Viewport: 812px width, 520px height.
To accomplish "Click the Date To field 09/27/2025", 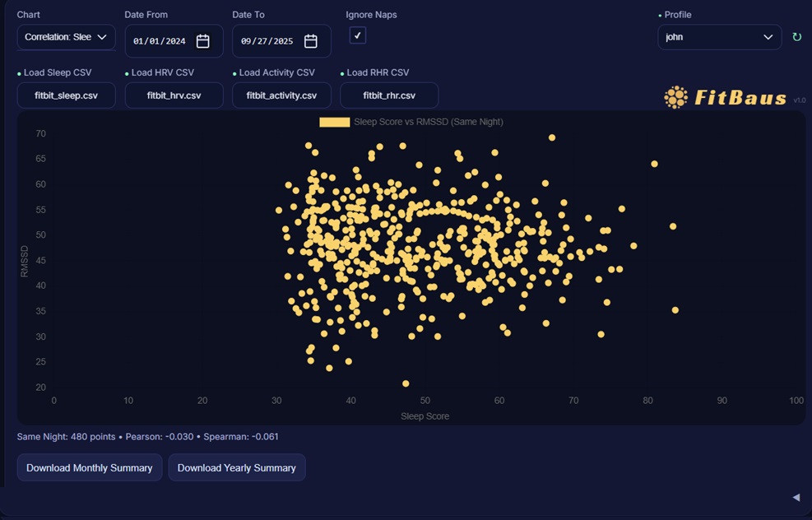I will [267, 41].
